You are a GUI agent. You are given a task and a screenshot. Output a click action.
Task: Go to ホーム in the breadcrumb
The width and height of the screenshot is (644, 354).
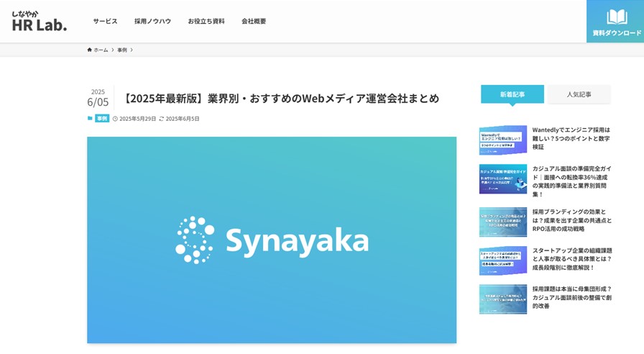pos(101,50)
